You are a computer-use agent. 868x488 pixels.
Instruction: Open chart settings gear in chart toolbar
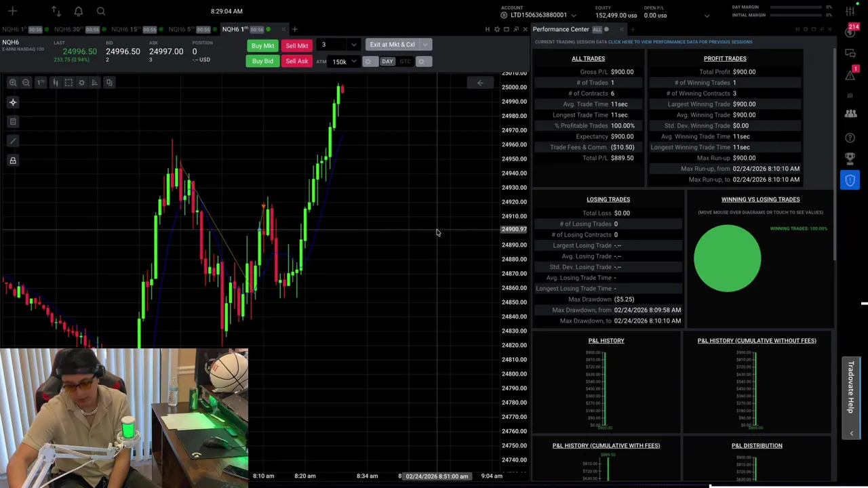81,83
